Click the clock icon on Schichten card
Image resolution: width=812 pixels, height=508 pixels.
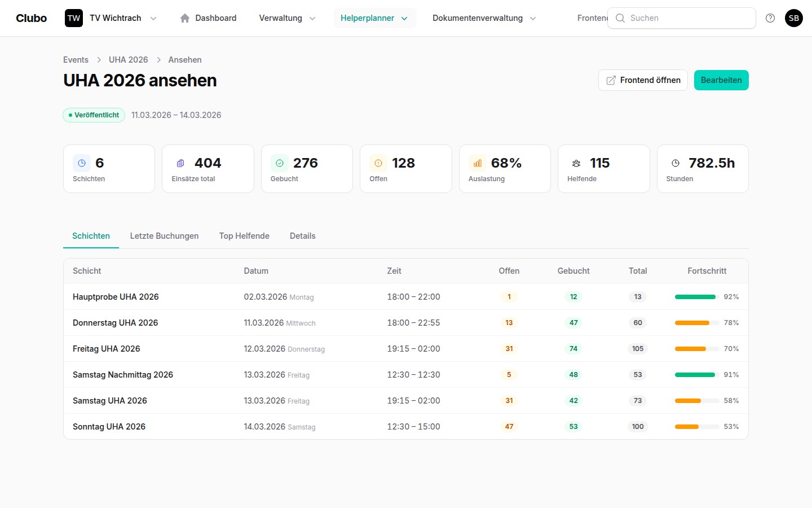pos(82,163)
